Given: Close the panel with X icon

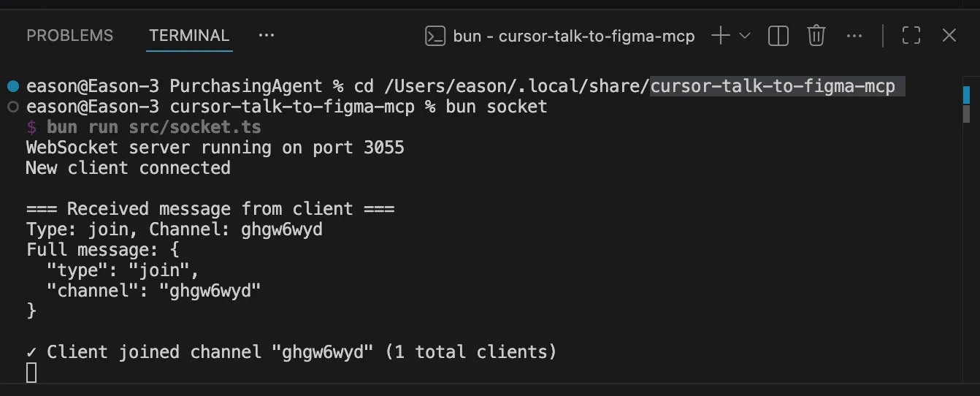Looking at the screenshot, I should click(x=949, y=35).
